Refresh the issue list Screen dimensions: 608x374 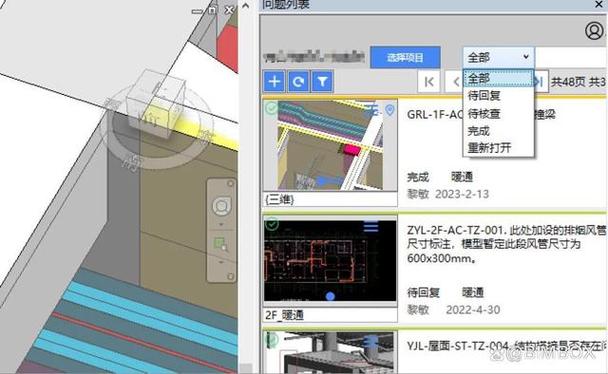[x=298, y=81]
